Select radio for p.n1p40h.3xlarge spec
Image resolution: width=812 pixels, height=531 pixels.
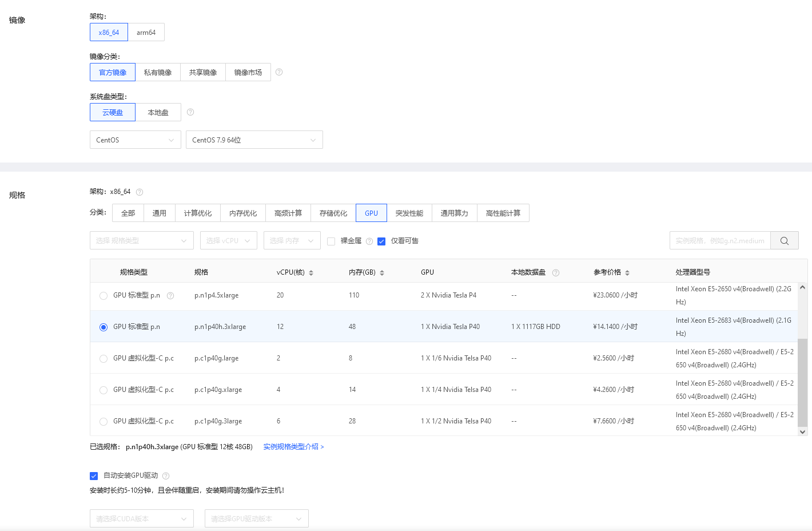104,327
